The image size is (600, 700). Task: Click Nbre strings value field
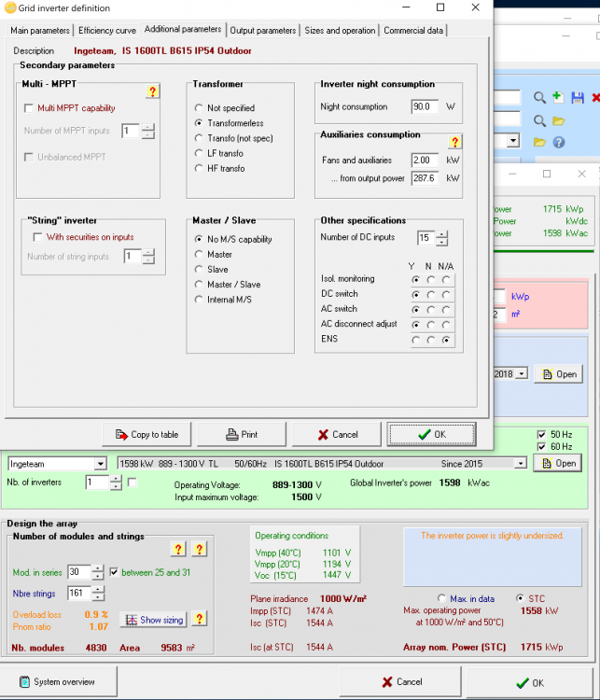coord(79,594)
